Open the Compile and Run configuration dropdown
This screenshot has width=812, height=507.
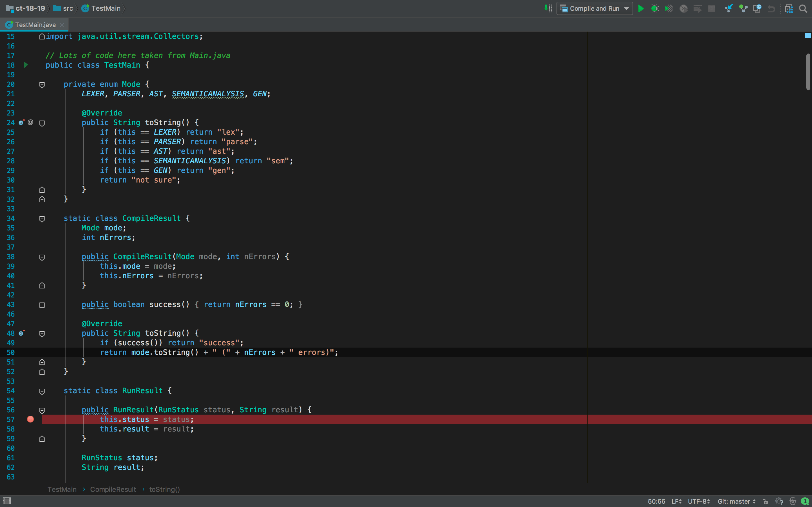pos(595,8)
